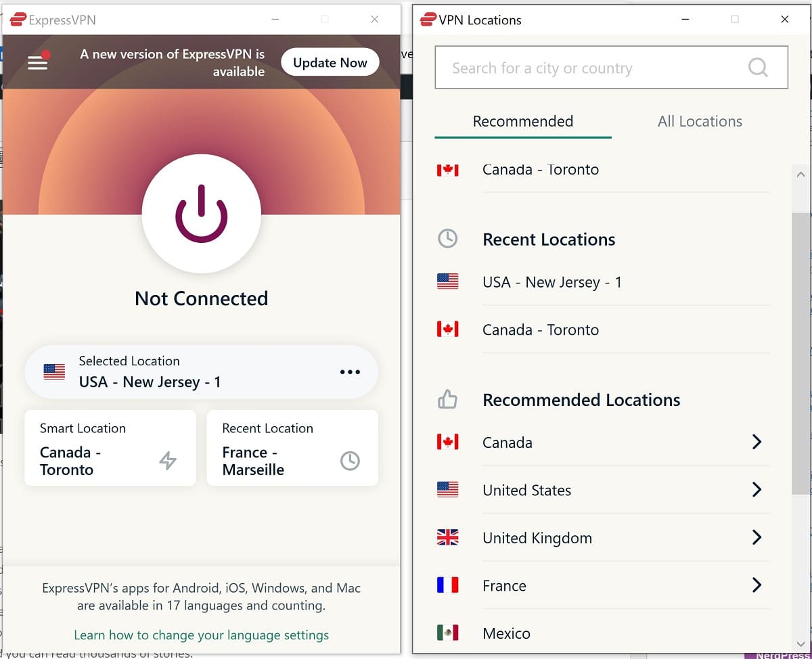Image resolution: width=812 pixels, height=659 pixels.
Task: Open the ExpressVPN hamburger menu
Action: pyautogui.click(x=38, y=62)
